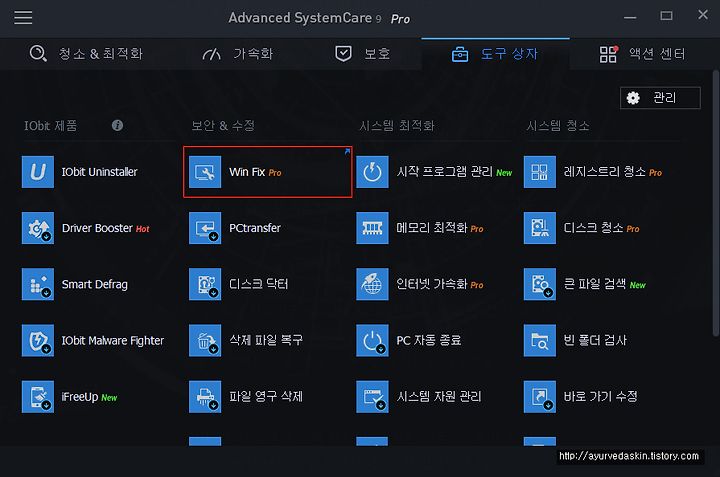Click the Win Fix Pro label

click(x=255, y=172)
